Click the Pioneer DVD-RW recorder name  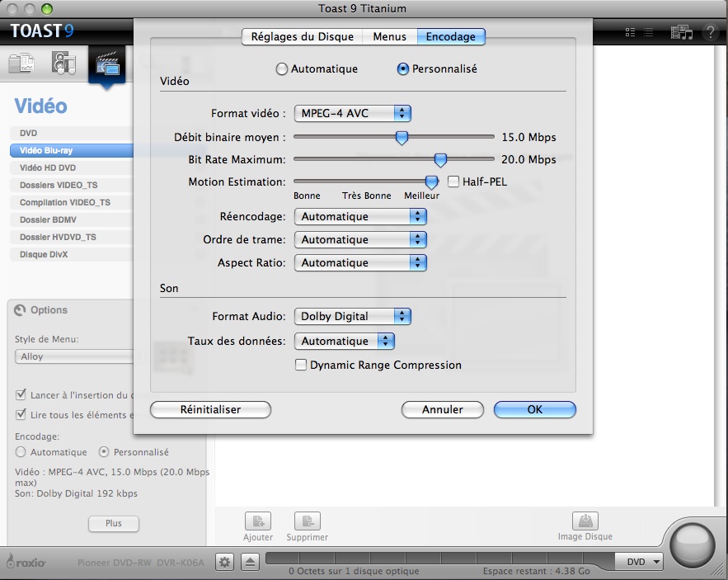pyautogui.click(x=141, y=563)
